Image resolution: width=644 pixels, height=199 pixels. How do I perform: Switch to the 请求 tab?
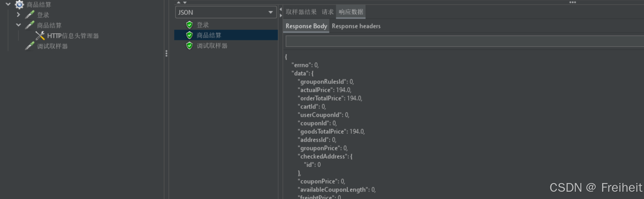[327, 12]
